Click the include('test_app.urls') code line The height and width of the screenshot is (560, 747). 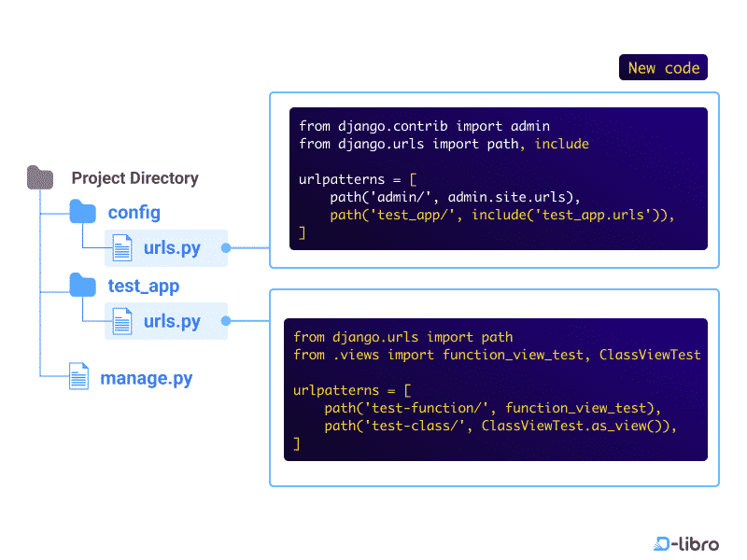click(501, 215)
